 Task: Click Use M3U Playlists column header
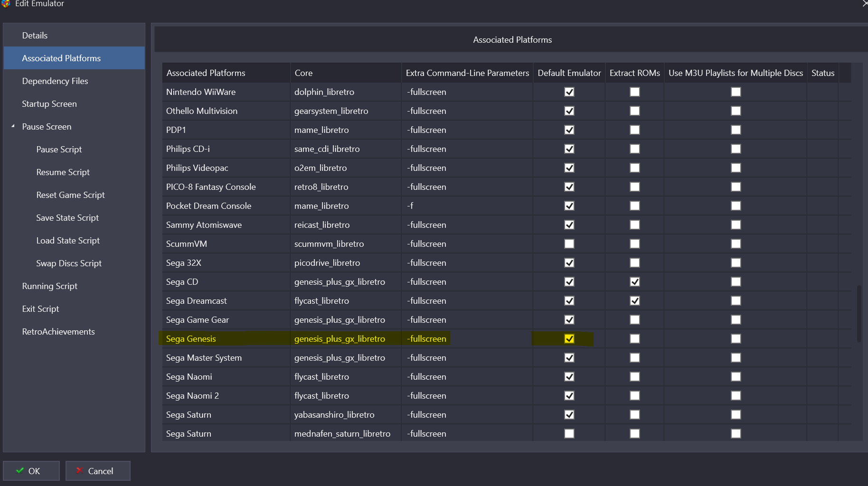[736, 73]
